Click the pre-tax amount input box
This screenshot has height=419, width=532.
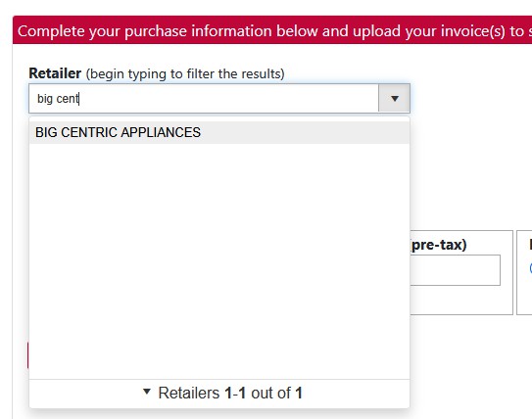click(455, 270)
